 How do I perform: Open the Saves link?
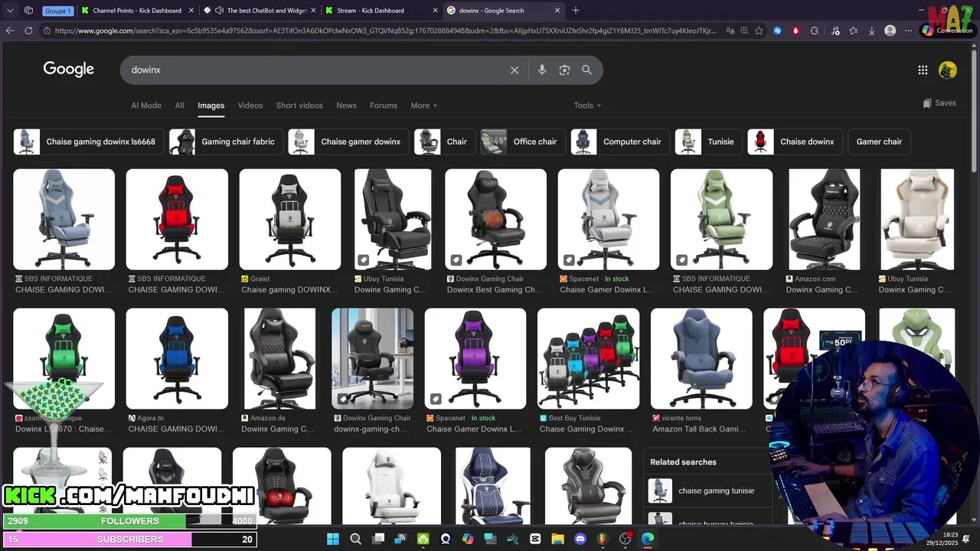pyautogui.click(x=939, y=103)
